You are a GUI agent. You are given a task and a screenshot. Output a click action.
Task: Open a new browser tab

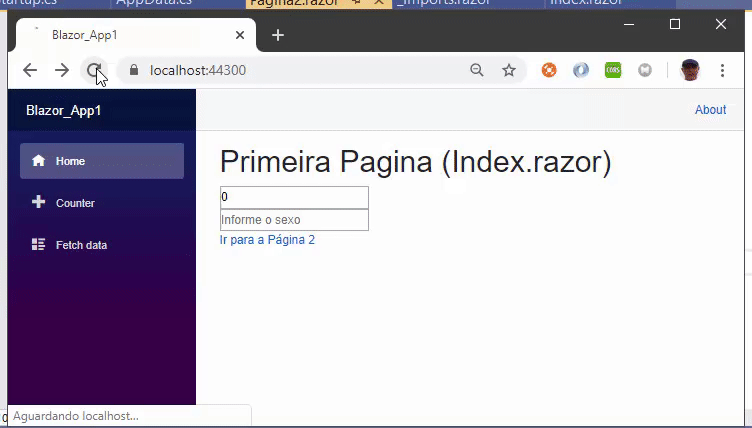click(x=278, y=35)
